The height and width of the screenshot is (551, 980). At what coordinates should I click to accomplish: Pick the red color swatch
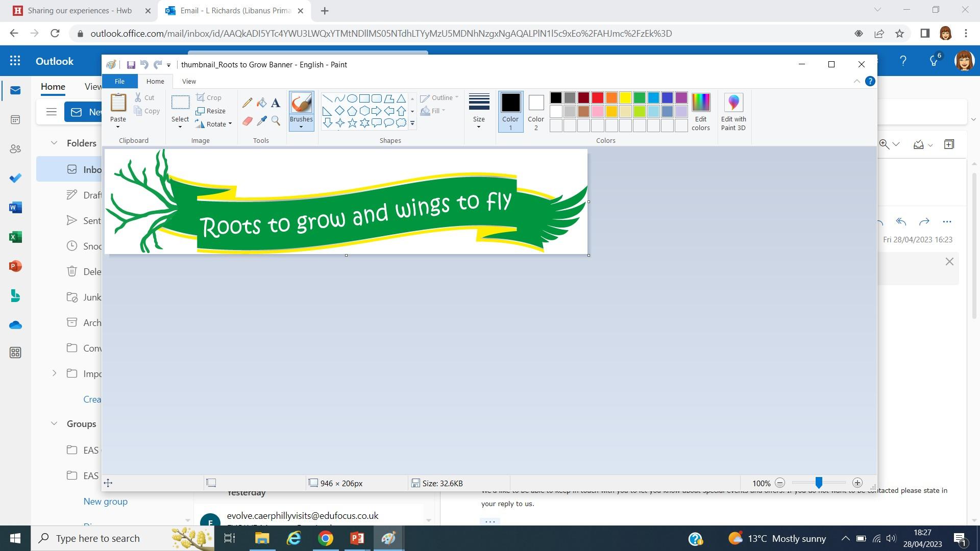point(598,97)
